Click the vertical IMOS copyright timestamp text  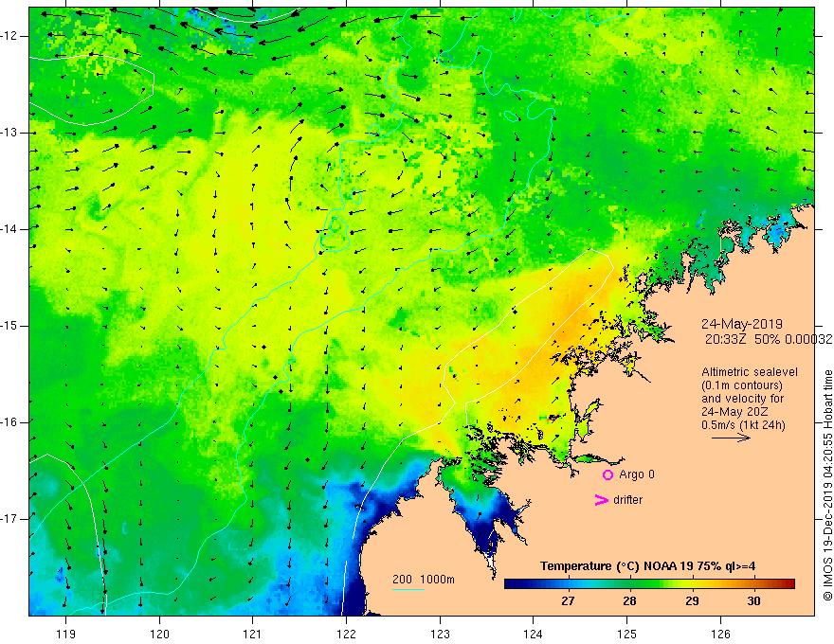coord(827,486)
